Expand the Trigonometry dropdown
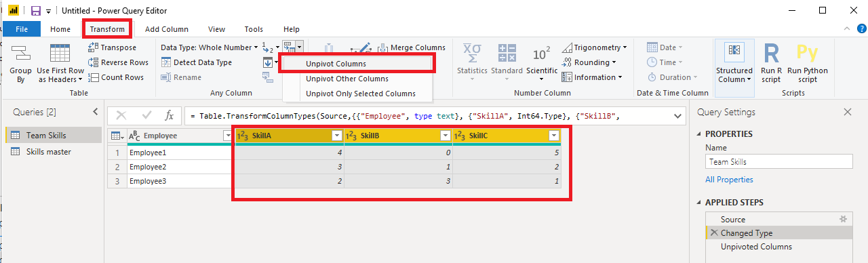 (x=595, y=47)
